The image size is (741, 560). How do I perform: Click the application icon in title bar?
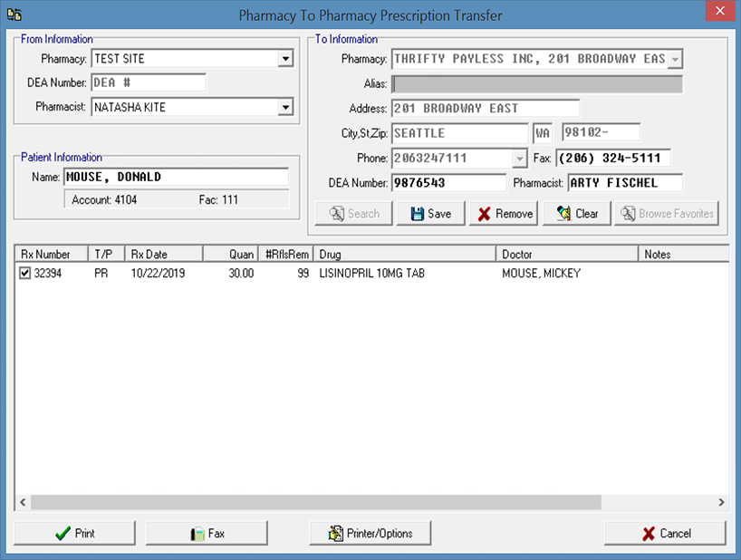[14, 14]
